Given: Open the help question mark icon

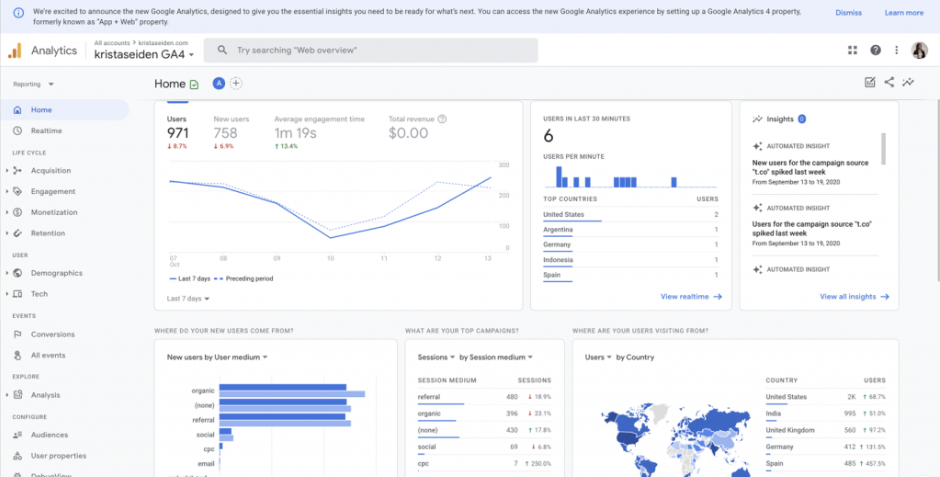Looking at the screenshot, I should click(x=875, y=50).
